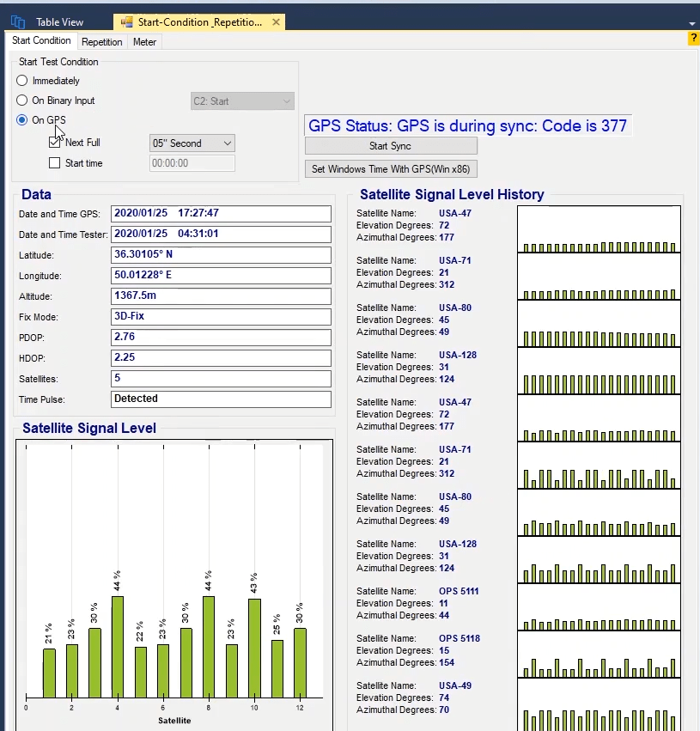Click Set Windows Time With GPS button
The height and width of the screenshot is (731, 700).
tap(391, 169)
